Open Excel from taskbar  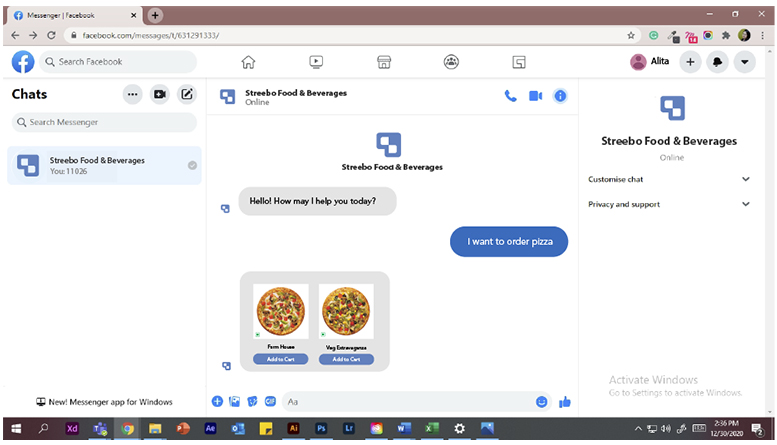pyautogui.click(x=432, y=429)
